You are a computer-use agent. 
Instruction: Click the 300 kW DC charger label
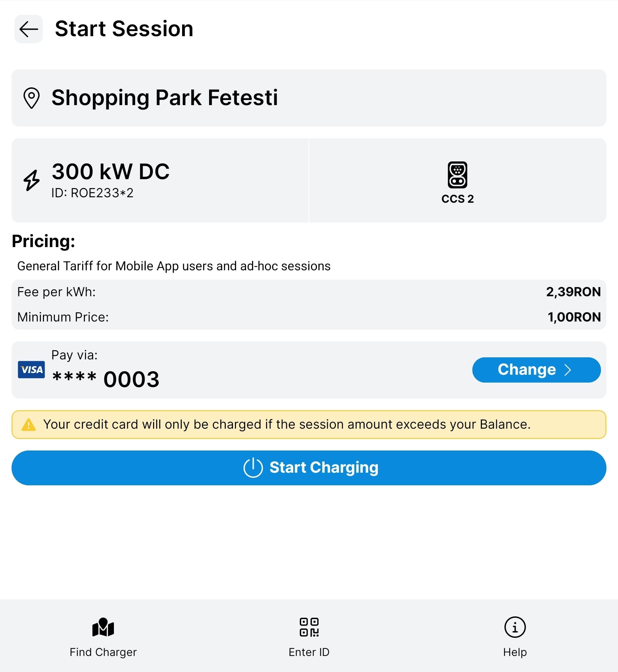111,171
